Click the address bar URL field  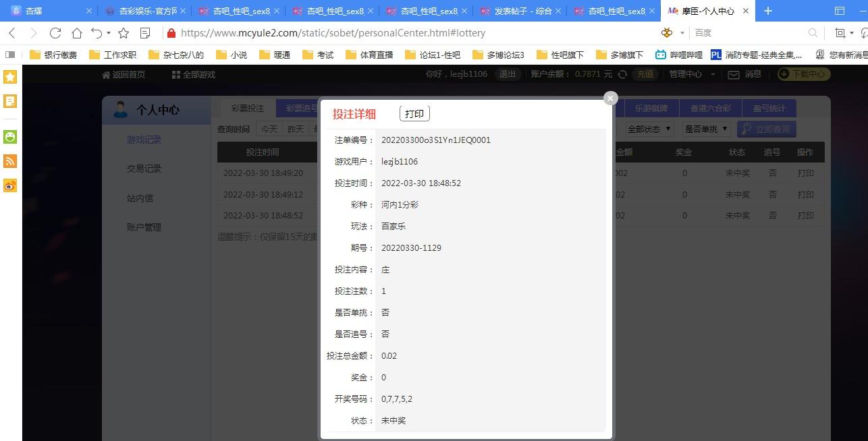(405, 33)
